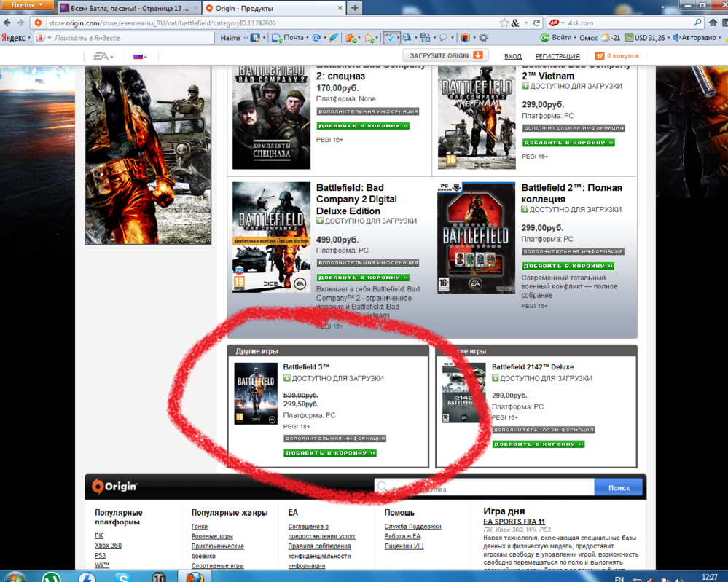Screen dimensions: 728x582
Task: Add Battlefield 2 Полная коллекция to cart
Action: pos(568,266)
